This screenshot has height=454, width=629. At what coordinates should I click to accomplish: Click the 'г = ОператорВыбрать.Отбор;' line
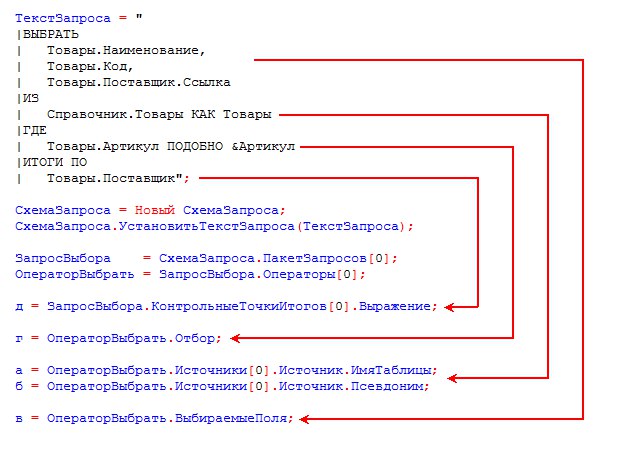118,339
